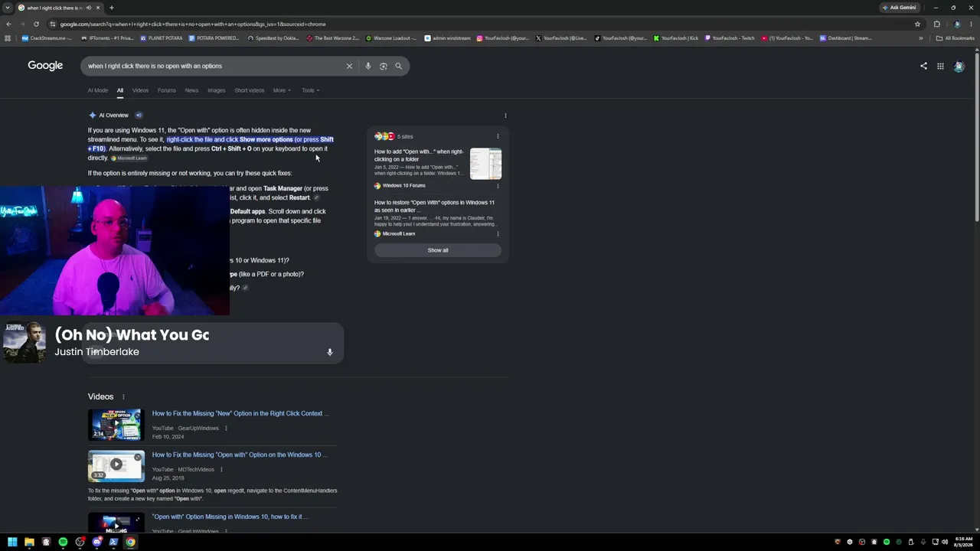Viewport: 980px width, 551px height.
Task: Click the Google logo
Action: 45,66
